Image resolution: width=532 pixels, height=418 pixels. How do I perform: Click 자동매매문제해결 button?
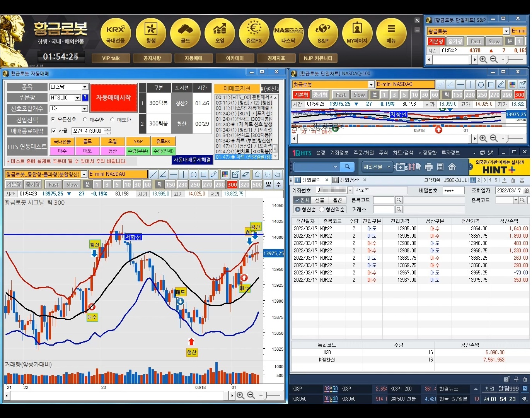click(x=192, y=160)
